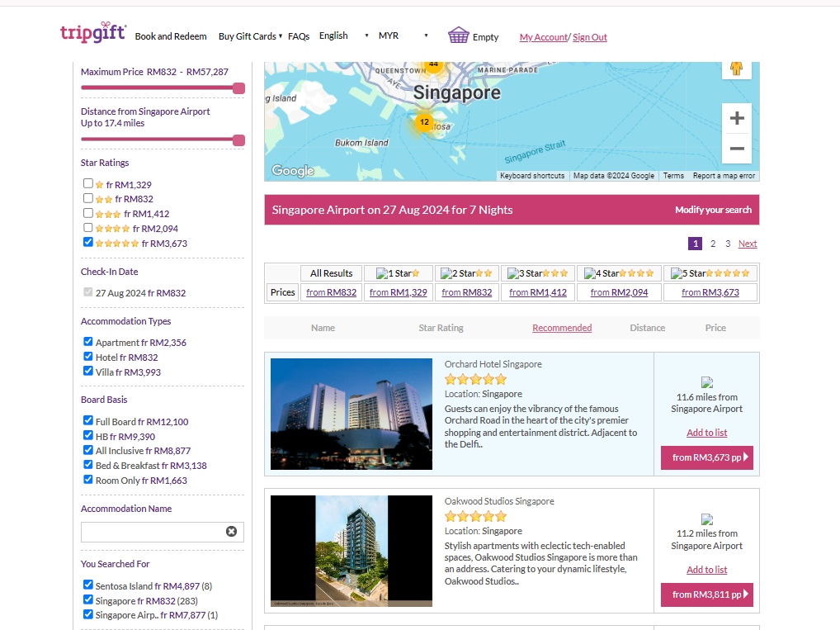Uncheck the 5 star fr RM3,673 filter
This screenshot has height=630, width=840.
pyautogui.click(x=88, y=242)
